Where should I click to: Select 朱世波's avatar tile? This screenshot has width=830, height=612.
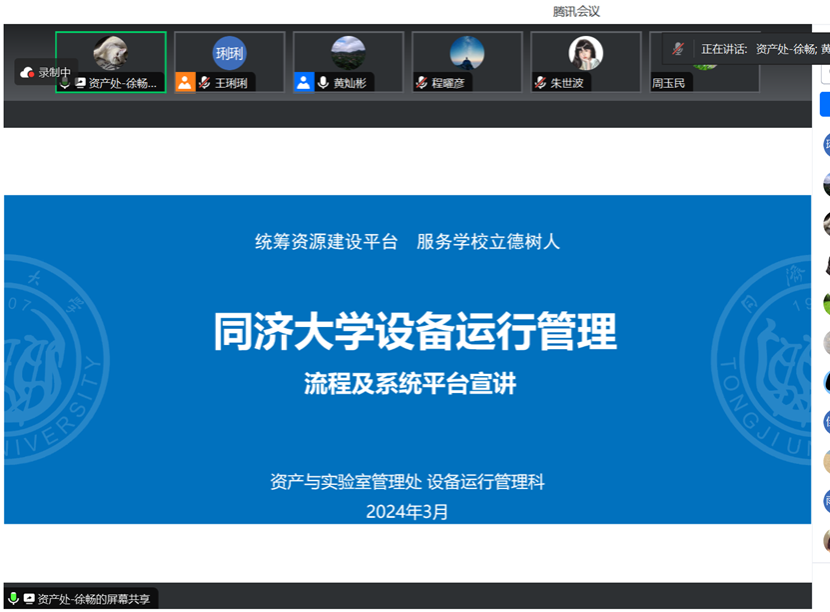pos(586,52)
